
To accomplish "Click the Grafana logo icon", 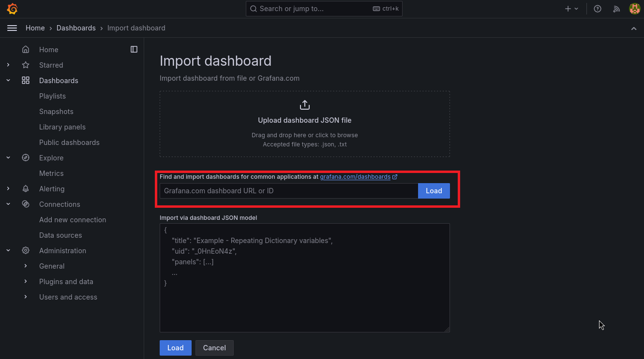I will click(12, 9).
